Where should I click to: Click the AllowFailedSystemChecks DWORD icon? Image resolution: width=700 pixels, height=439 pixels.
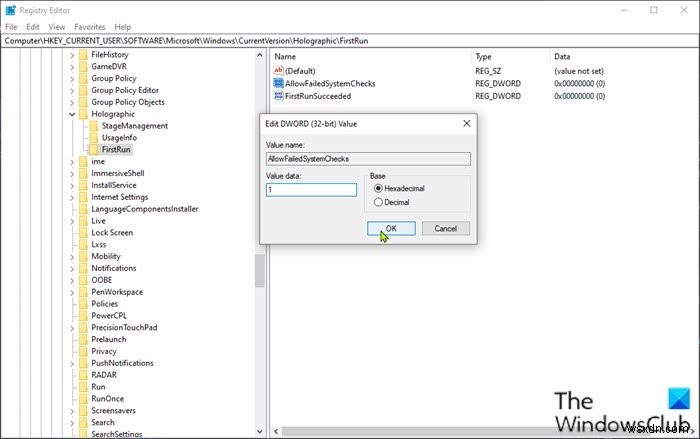click(278, 83)
